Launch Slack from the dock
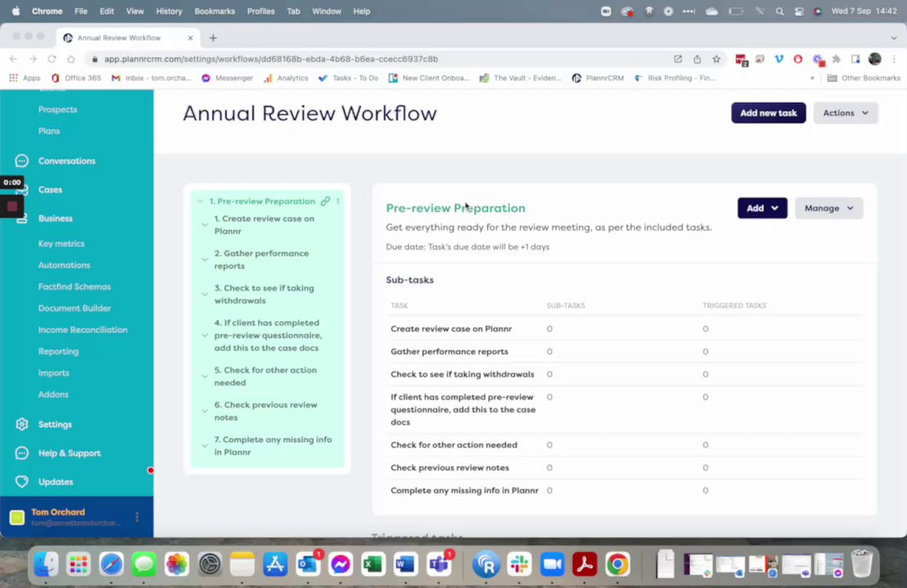The height and width of the screenshot is (588, 907). (520, 563)
